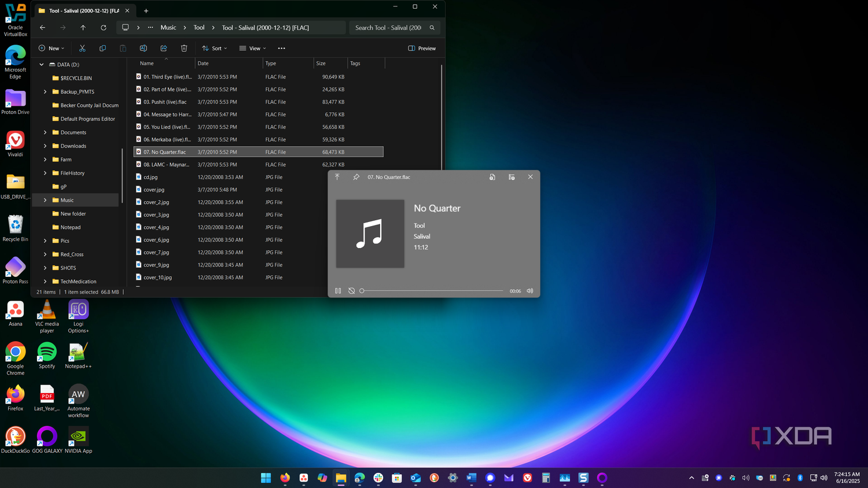Cut the selected file using scissors icon

82,49
